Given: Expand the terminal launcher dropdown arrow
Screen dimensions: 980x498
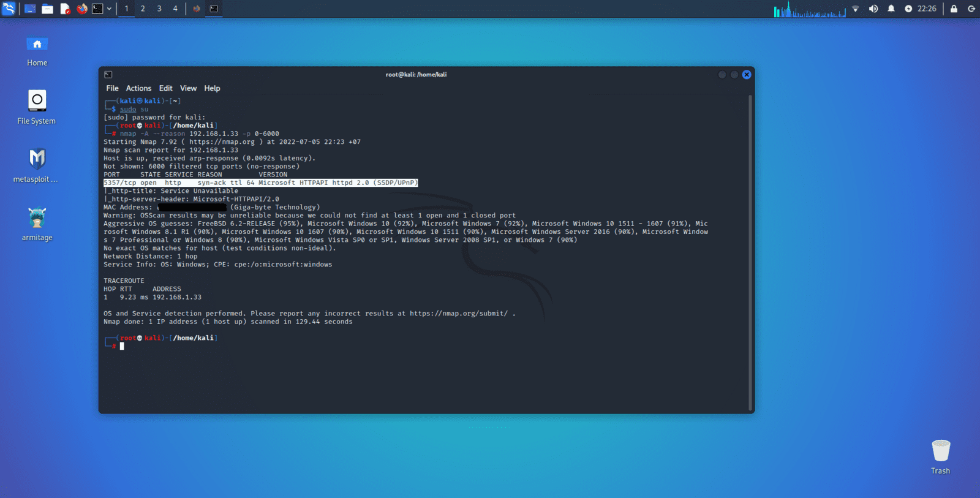Looking at the screenshot, I should (109, 9).
